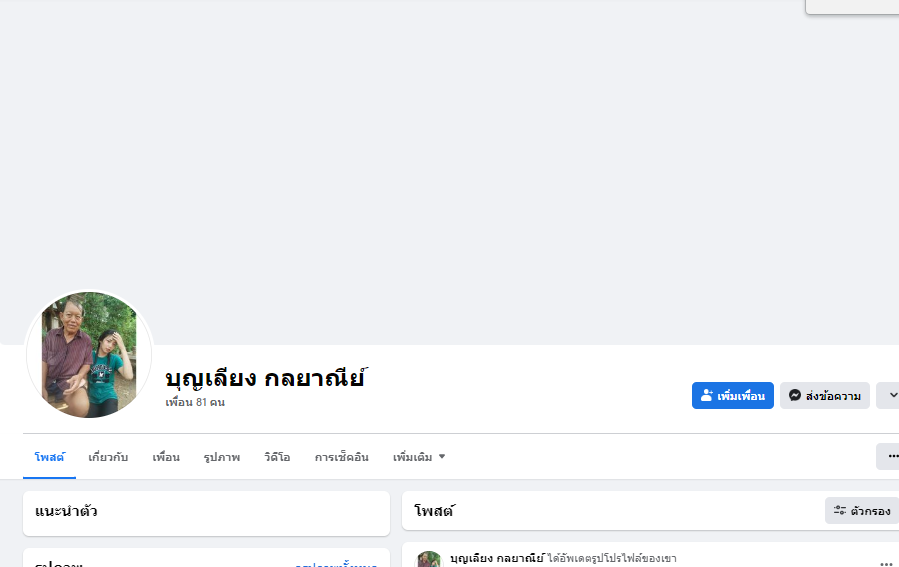
Task: Click the Messenger icon in ส่งข้อความ button
Action: coord(795,396)
